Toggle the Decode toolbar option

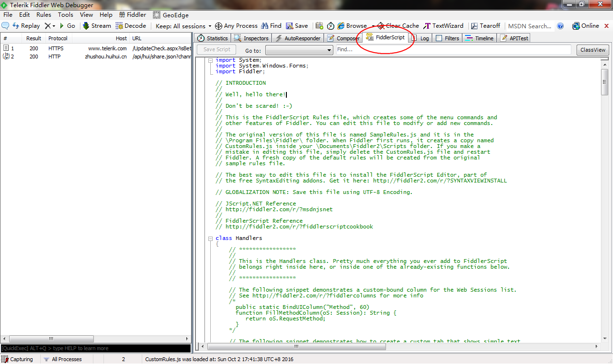[x=131, y=26]
